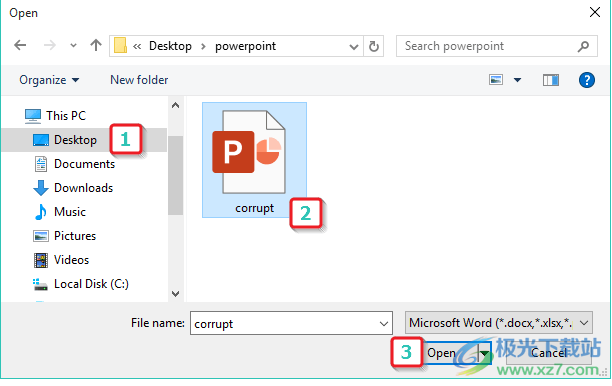The image size is (612, 386).
Task: Refresh the powerpoint folder
Action: 374,46
